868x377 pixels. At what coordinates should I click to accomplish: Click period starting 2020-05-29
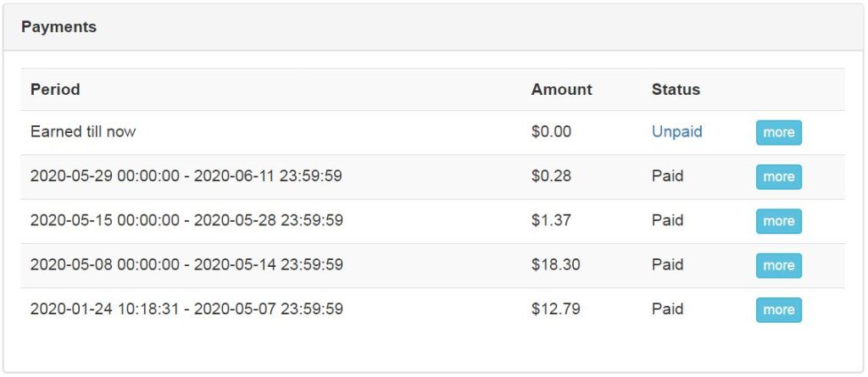(186, 176)
